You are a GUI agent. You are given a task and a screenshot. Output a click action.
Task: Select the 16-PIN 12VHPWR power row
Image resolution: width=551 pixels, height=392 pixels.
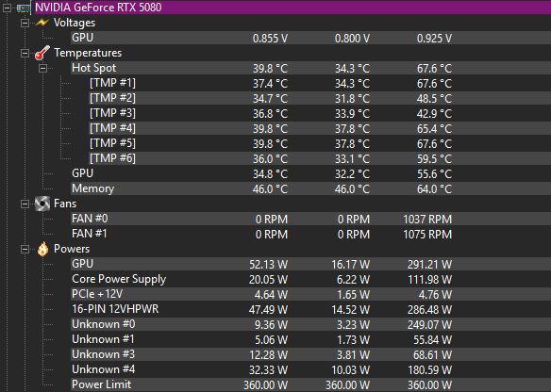310,309
